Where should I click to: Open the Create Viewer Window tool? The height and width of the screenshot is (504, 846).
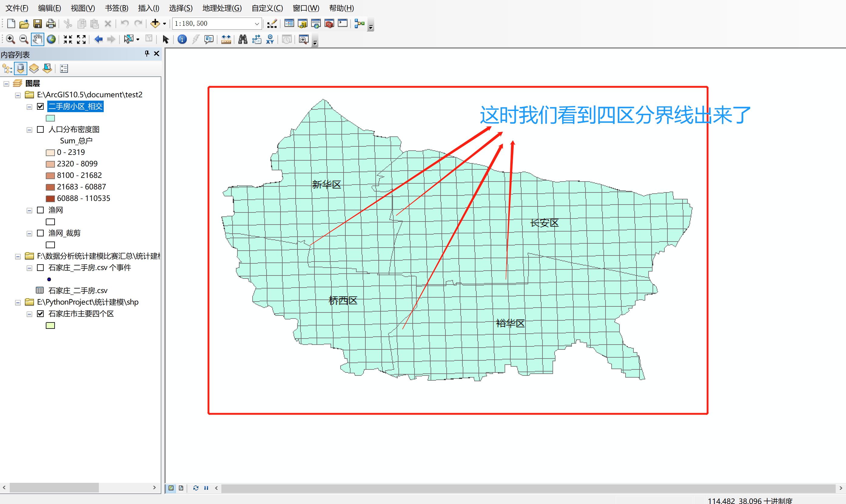coord(304,39)
